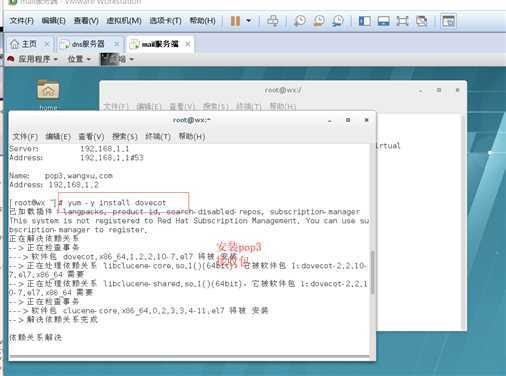The height and width of the screenshot is (376, 506).
Task: Click the VMware pause (suspend) button
Action: (x=235, y=21)
